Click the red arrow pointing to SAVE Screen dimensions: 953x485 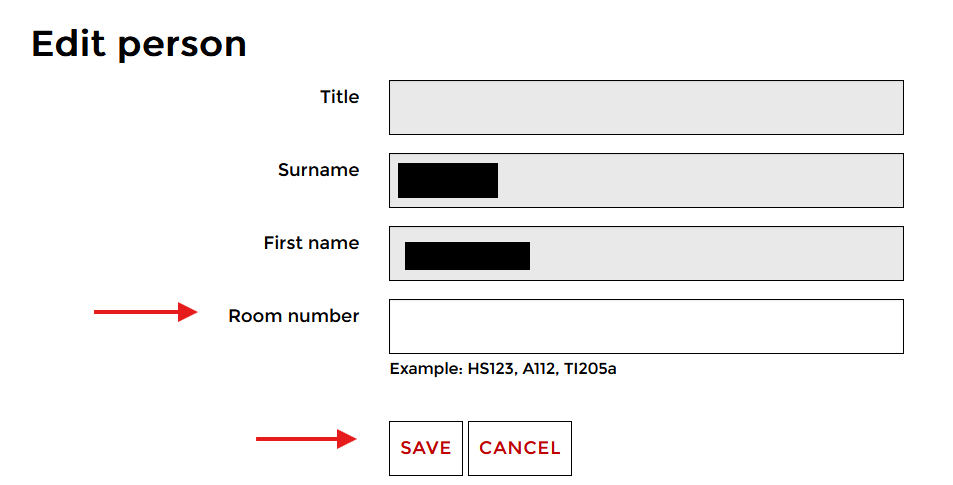307,438
